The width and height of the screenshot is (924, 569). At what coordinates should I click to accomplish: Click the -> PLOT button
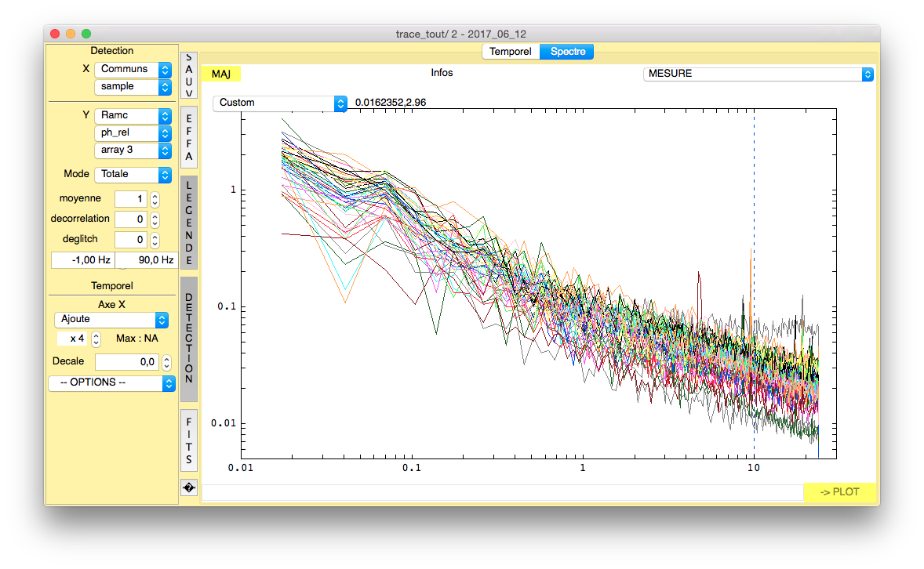click(839, 492)
